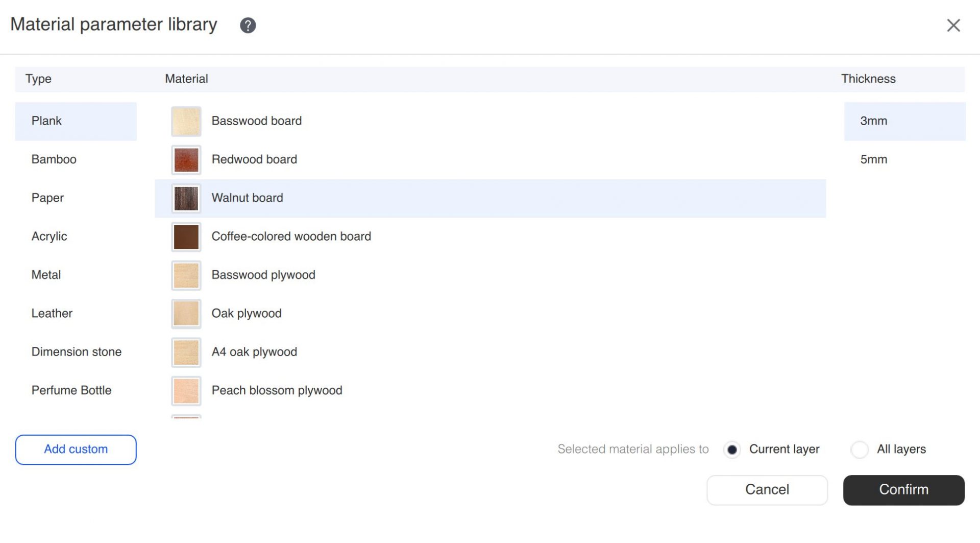This screenshot has height=543, width=980.
Task: Choose the A4 oak plywood swatch
Action: [x=186, y=352]
